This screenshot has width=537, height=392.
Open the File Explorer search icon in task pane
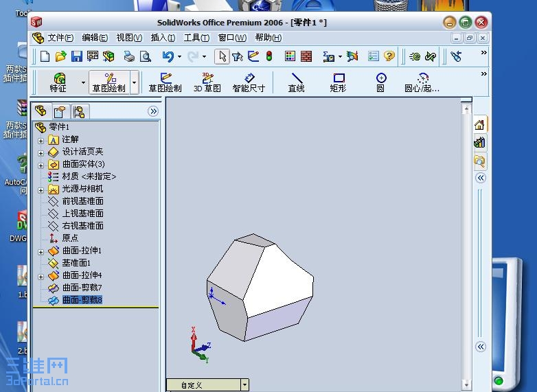pos(480,161)
